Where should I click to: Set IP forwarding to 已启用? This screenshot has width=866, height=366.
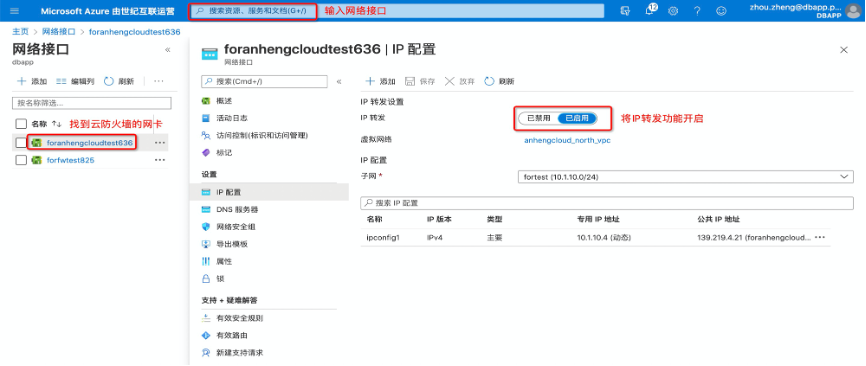pos(577,118)
